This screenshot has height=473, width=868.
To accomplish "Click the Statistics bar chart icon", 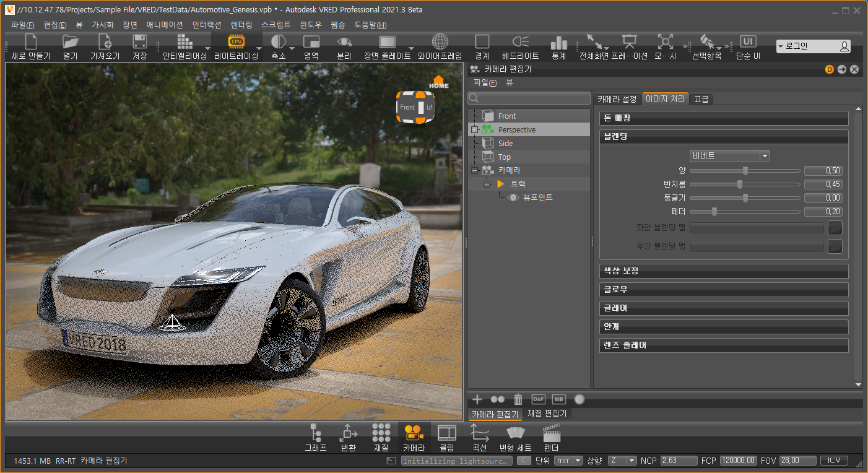I will pyautogui.click(x=558, y=42).
